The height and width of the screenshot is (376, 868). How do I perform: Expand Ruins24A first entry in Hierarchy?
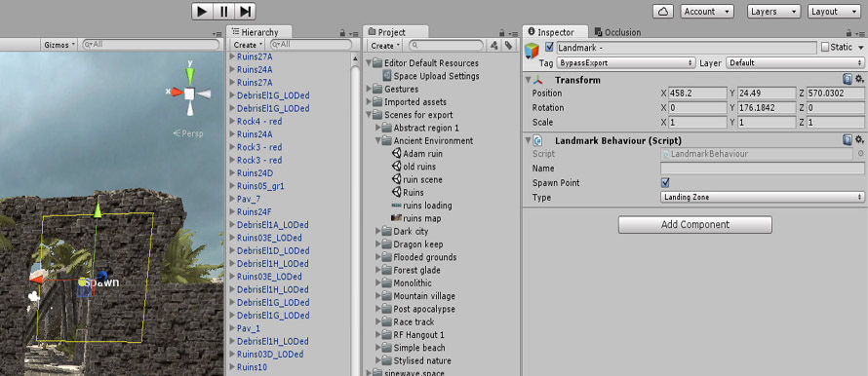[232, 70]
